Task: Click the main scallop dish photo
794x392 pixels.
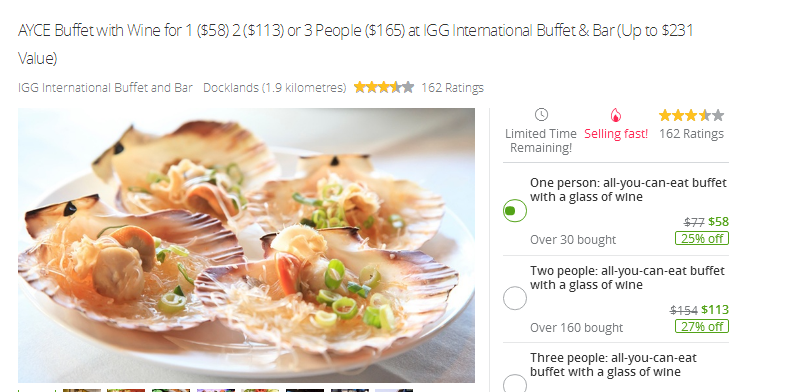Action: 247,245
